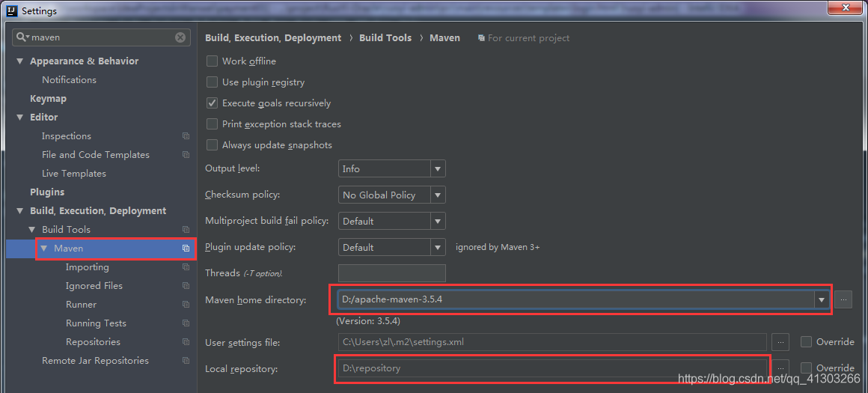
Task: Click the project-level icon next to File and Code Templates
Action: pos(186,155)
